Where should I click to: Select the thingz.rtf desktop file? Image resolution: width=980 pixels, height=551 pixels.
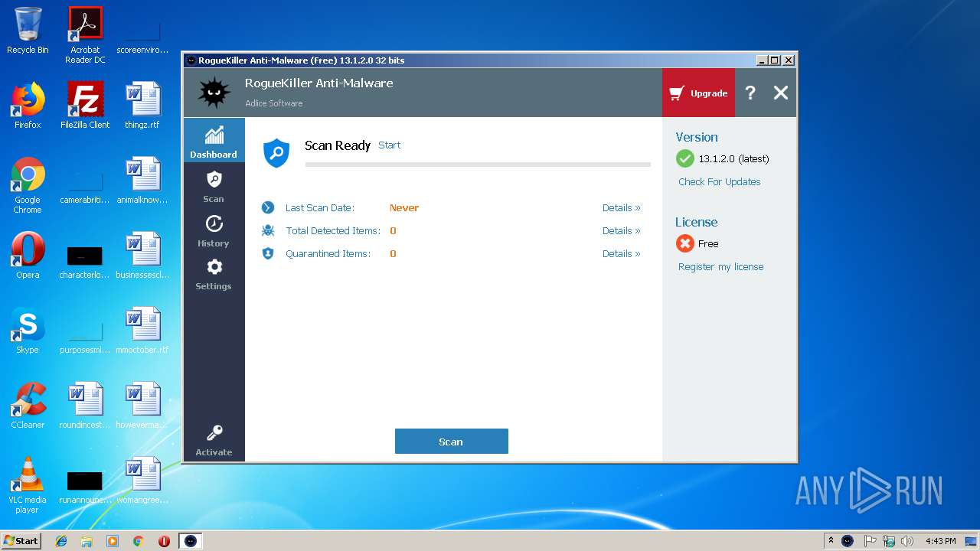pyautogui.click(x=142, y=106)
